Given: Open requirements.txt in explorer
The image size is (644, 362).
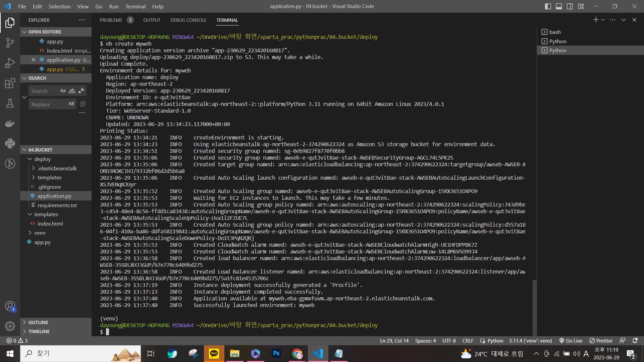Looking at the screenshot, I should click(x=57, y=205).
